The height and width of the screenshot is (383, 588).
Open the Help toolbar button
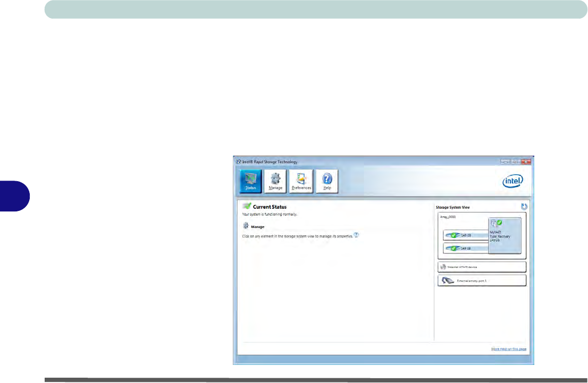(327, 181)
